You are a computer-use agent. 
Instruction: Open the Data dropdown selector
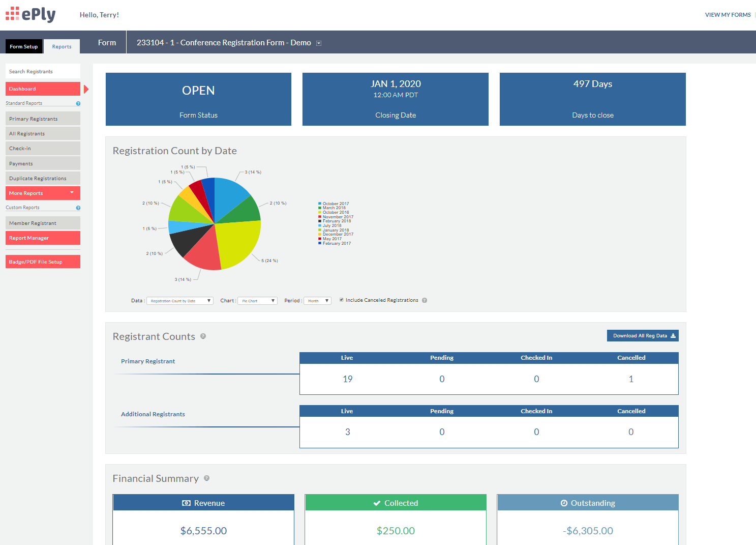tap(180, 301)
